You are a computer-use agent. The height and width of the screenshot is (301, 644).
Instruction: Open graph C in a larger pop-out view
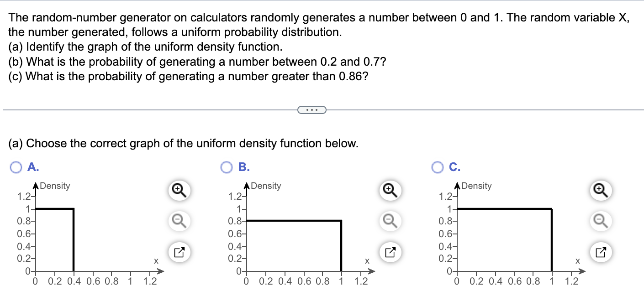(x=600, y=252)
